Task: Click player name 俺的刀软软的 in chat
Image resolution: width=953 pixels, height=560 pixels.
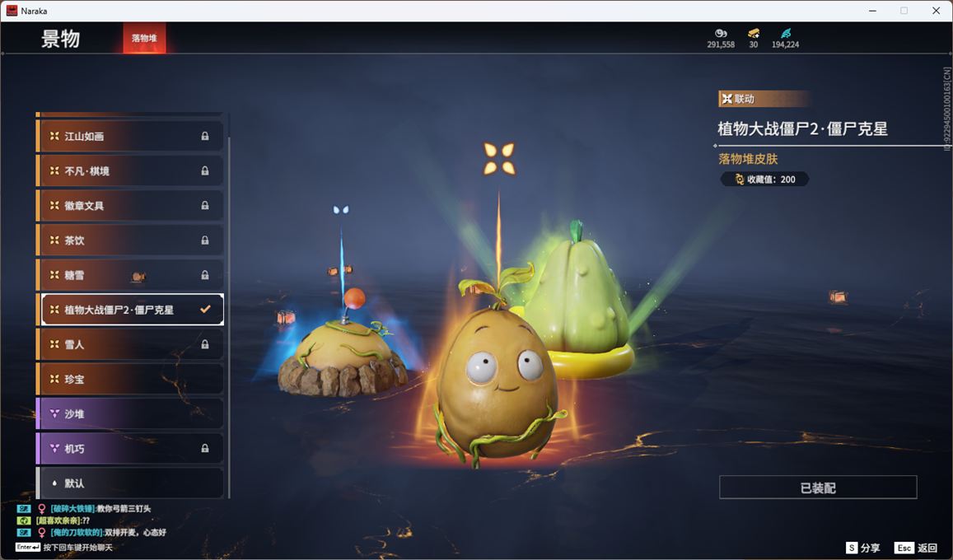Action: [77, 533]
